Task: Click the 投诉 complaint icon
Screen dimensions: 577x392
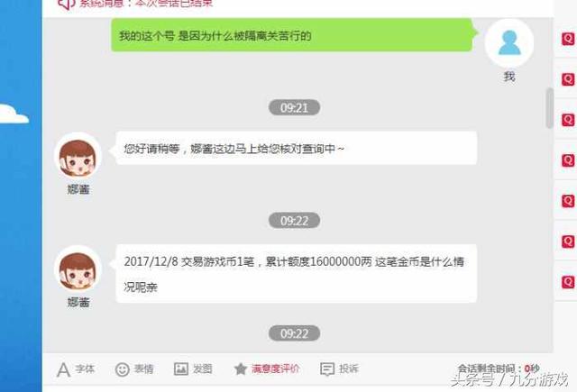Action: (327, 369)
